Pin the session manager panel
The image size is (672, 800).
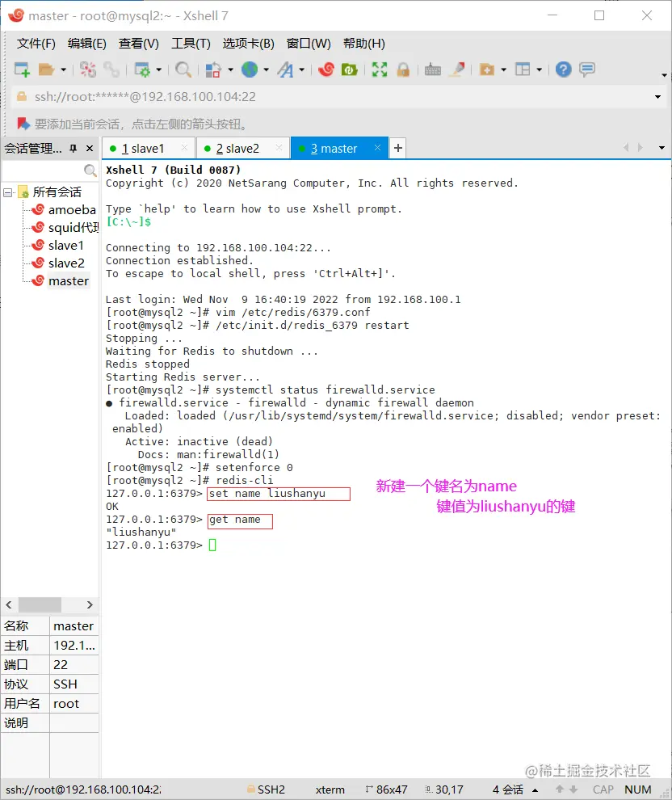tap(73, 148)
